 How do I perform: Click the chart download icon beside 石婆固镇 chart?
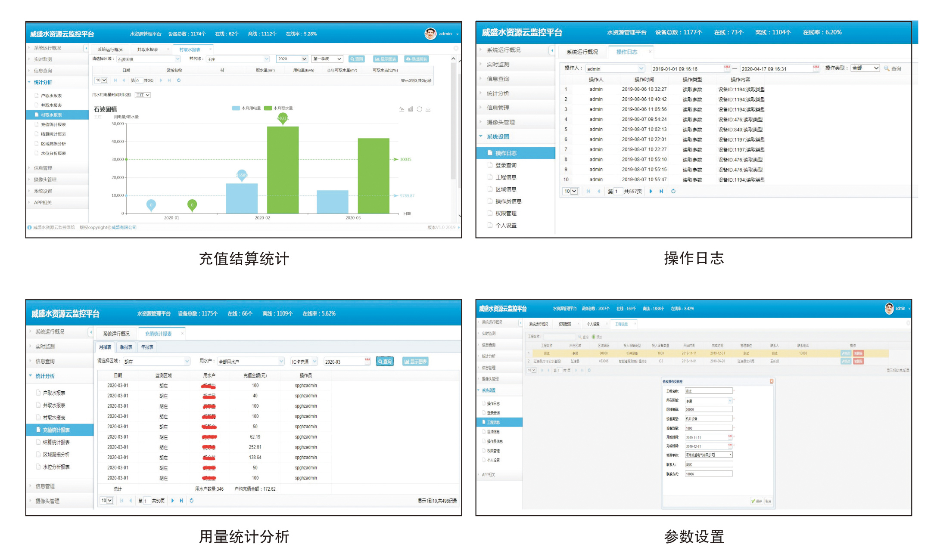pos(428,109)
